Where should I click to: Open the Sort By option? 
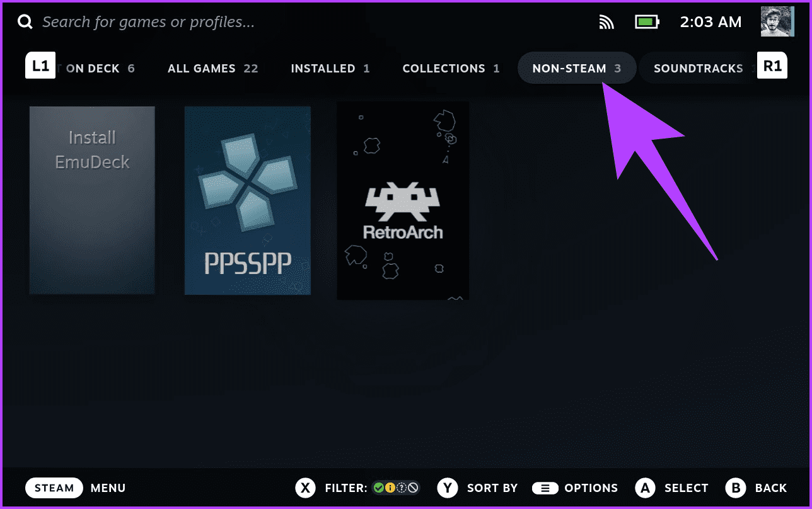[492, 488]
